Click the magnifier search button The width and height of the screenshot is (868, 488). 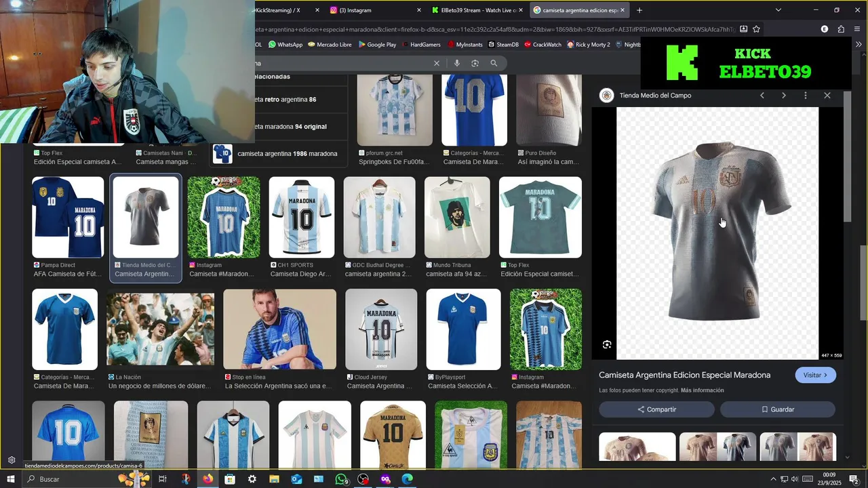pyautogui.click(x=494, y=63)
